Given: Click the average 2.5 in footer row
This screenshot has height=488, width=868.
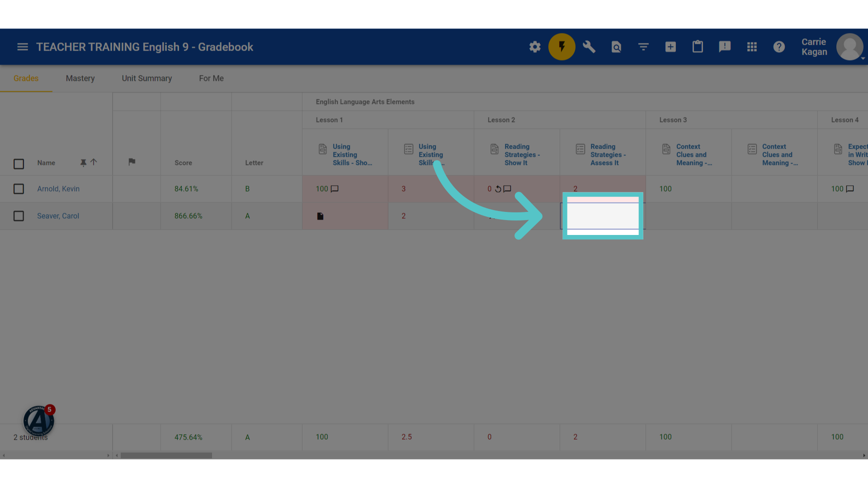Looking at the screenshot, I should click(407, 437).
